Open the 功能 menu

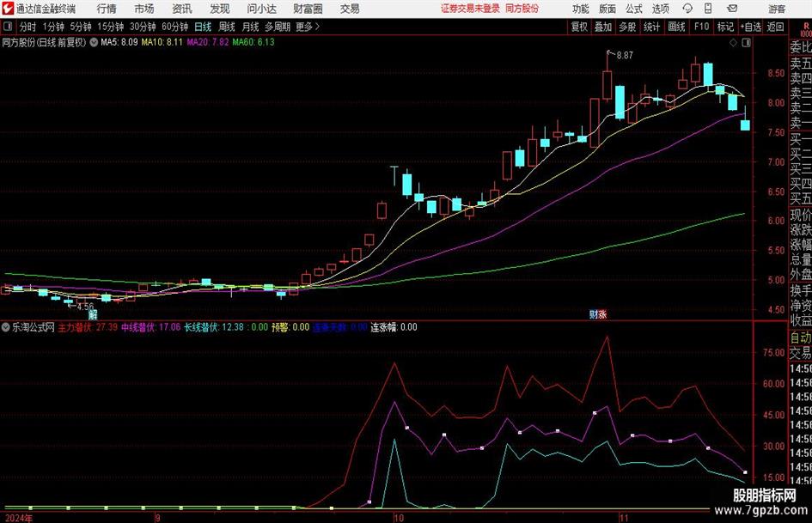click(581, 9)
